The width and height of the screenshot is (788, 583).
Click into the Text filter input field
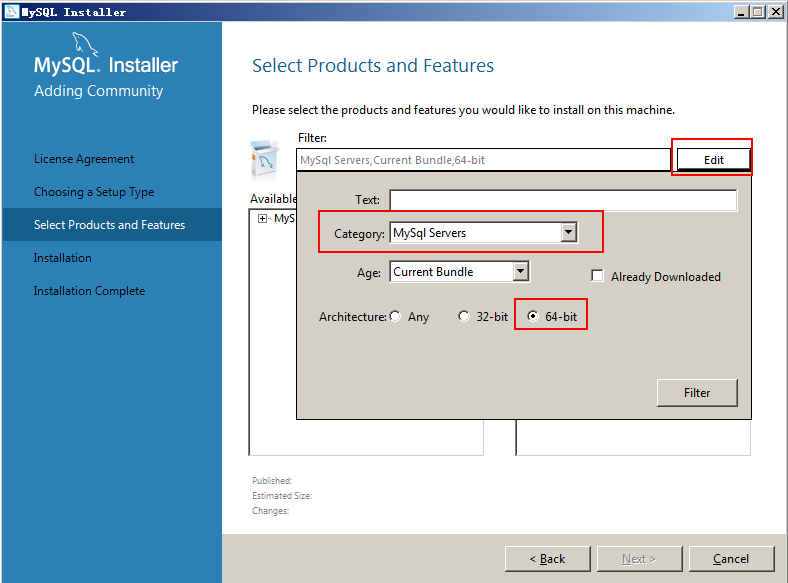pyautogui.click(x=563, y=200)
